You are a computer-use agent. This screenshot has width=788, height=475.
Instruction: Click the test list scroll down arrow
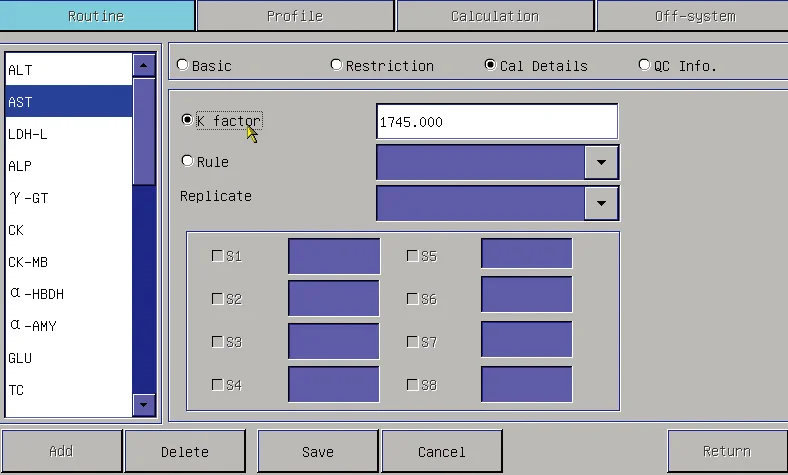click(144, 405)
